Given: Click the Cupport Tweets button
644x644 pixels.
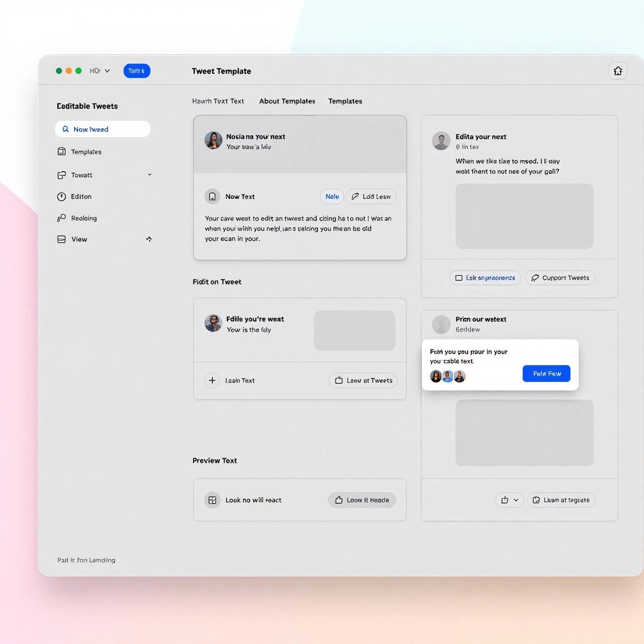Looking at the screenshot, I should pyautogui.click(x=560, y=278).
